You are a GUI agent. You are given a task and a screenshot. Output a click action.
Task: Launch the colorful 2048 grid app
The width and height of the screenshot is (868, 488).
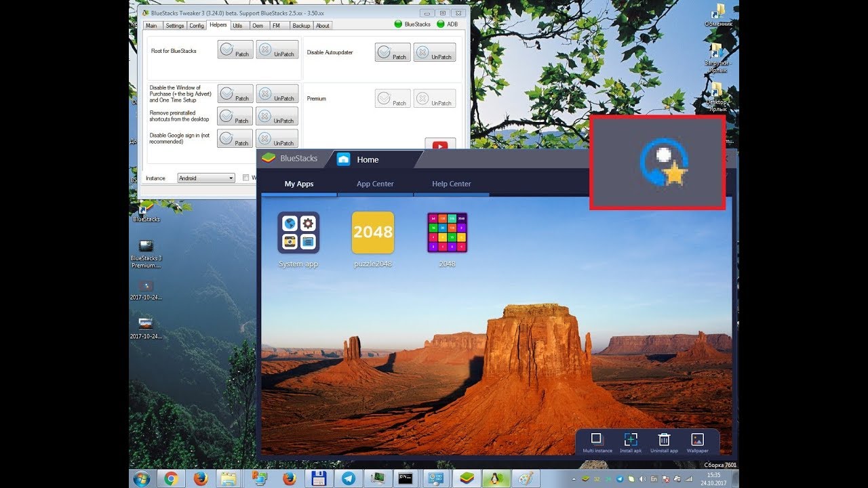[447, 232]
